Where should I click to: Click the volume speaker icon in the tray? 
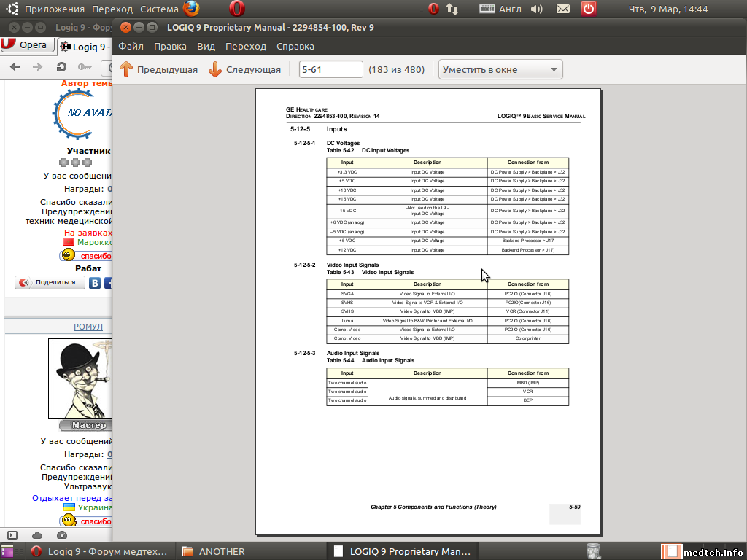point(537,9)
